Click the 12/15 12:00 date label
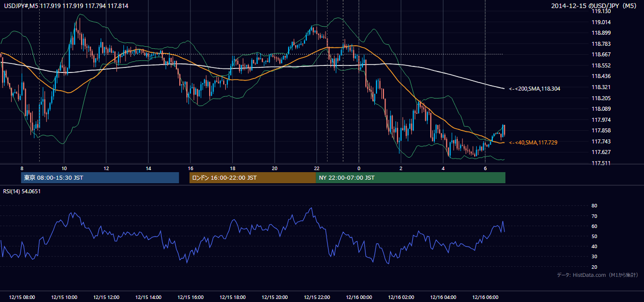Viewport: 644px width, 302px height. pos(106,297)
